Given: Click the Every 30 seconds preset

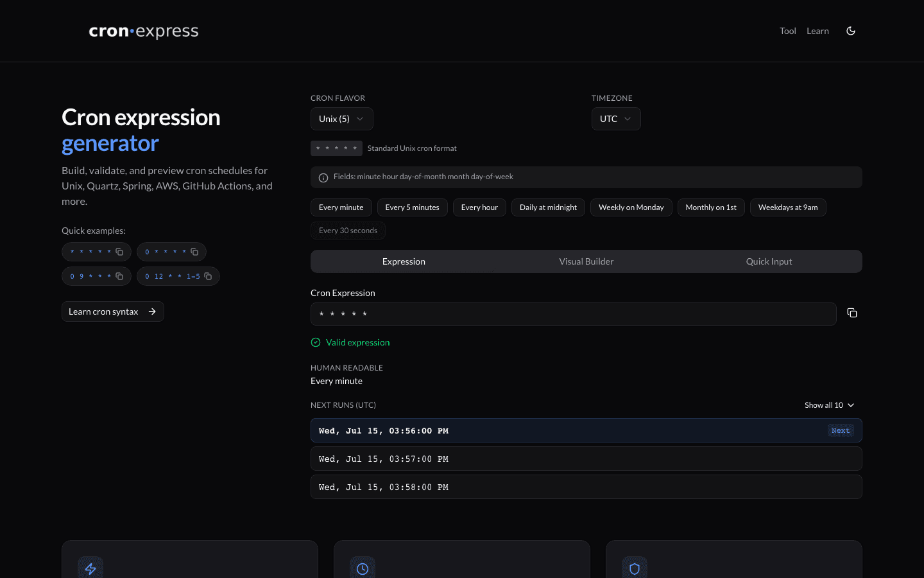Looking at the screenshot, I should pos(348,231).
